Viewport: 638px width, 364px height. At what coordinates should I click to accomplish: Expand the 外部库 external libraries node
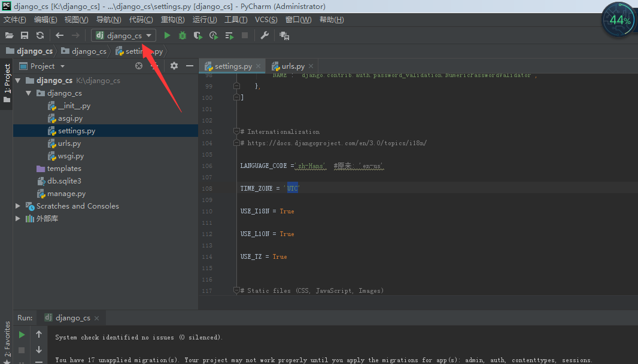click(x=18, y=219)
